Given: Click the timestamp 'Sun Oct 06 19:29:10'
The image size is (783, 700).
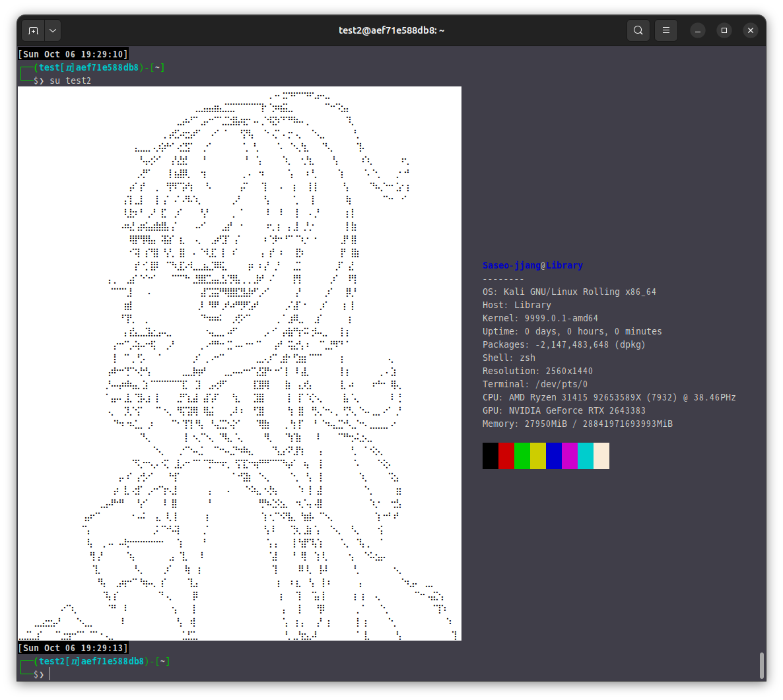Looking at the screenshot, I should (73, 54).
